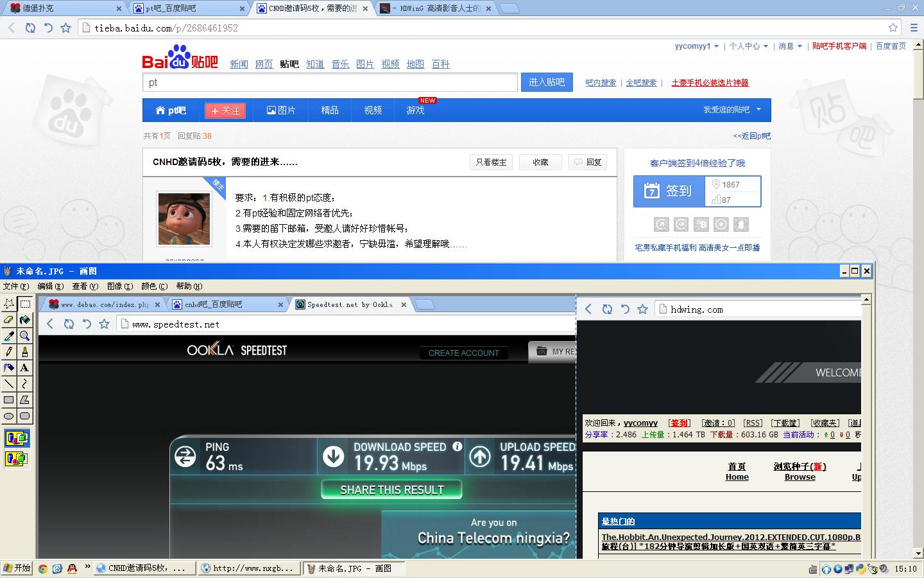This screenshot has width=924, height=578.
Task: Click the tieba search input containing 'pt'
Action: pyautogui.click(x=330, y=82)
